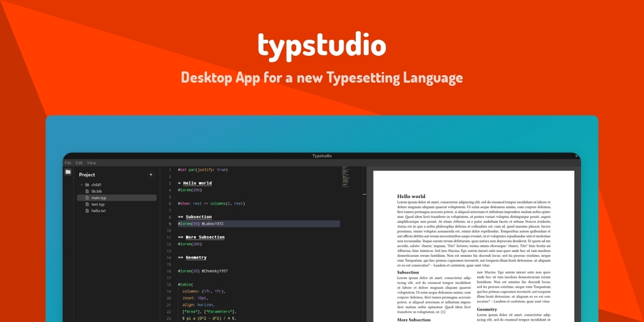Open the View menu
Screen dimensions: 644x322
tap(91, 163)
